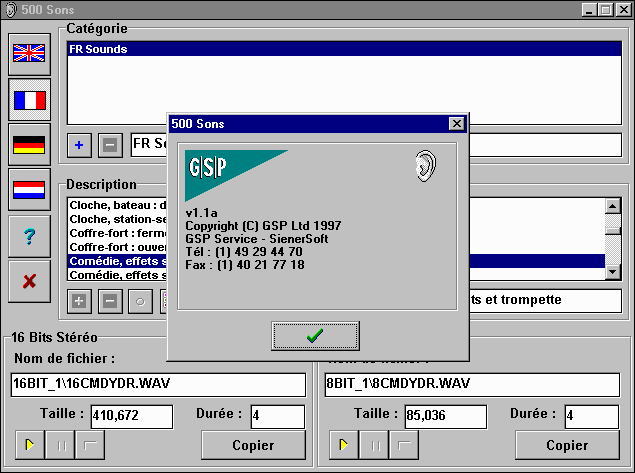Play the 8-bit sound file

click(x=342, y=445)
